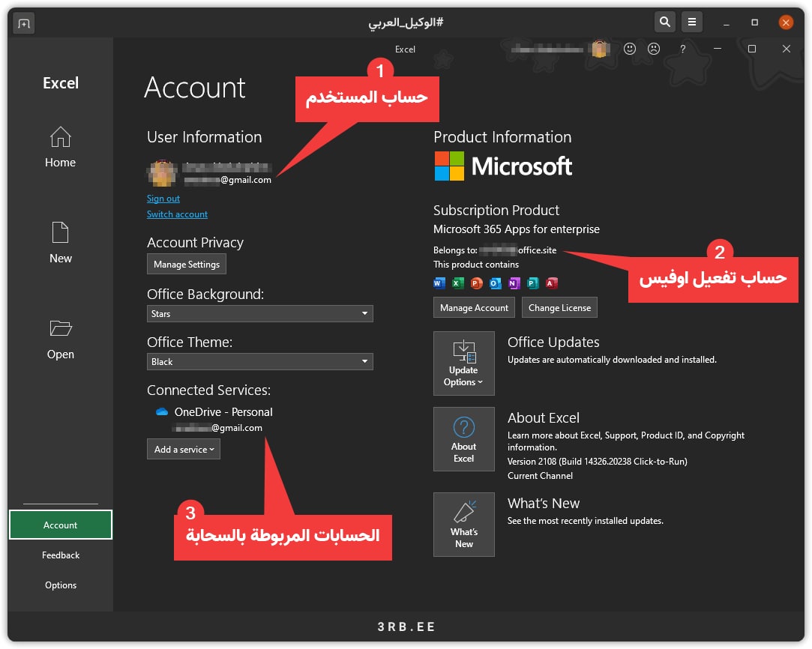The height and width of the screenshot is (649, 812).
Task: Click the Publisher app icon
Action: (532, 283)
